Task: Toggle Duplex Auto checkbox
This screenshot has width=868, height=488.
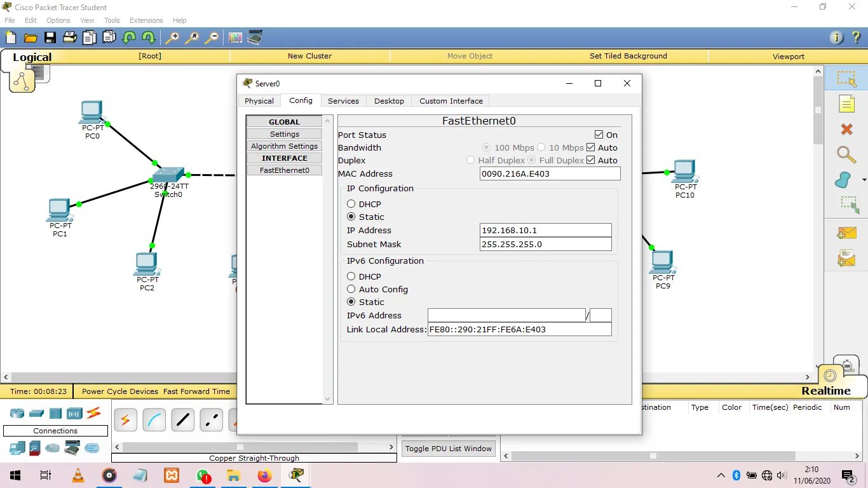Action: coord(591,160)
